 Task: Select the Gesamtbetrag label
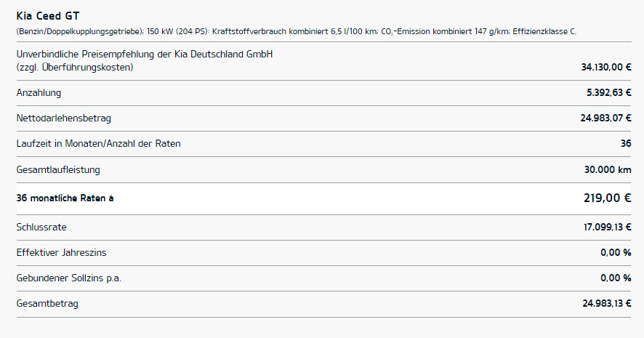point(47,304)
